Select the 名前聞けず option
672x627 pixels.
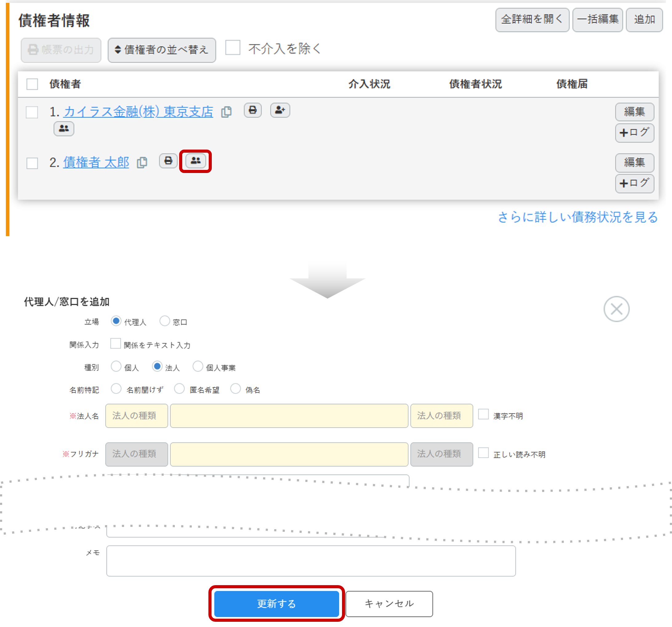coord(116,389)
